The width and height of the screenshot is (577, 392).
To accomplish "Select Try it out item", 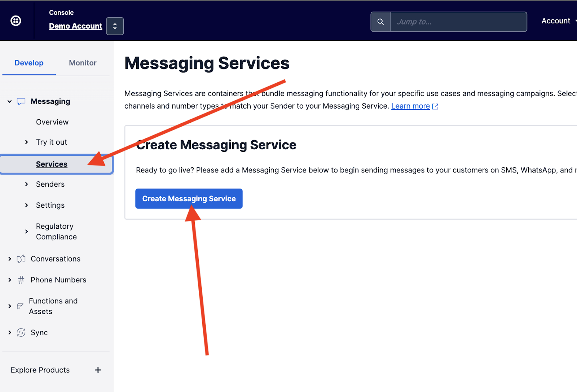I will click(52, 142).
